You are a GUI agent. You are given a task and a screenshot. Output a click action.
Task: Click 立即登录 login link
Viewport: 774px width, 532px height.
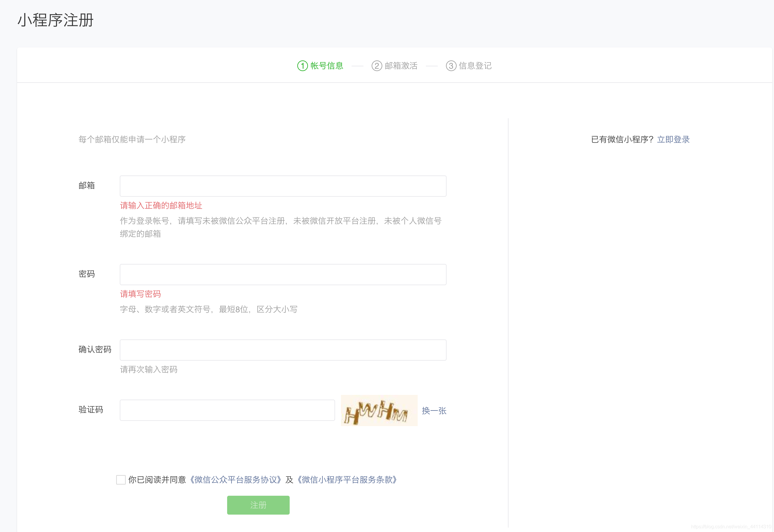(673, 139)
